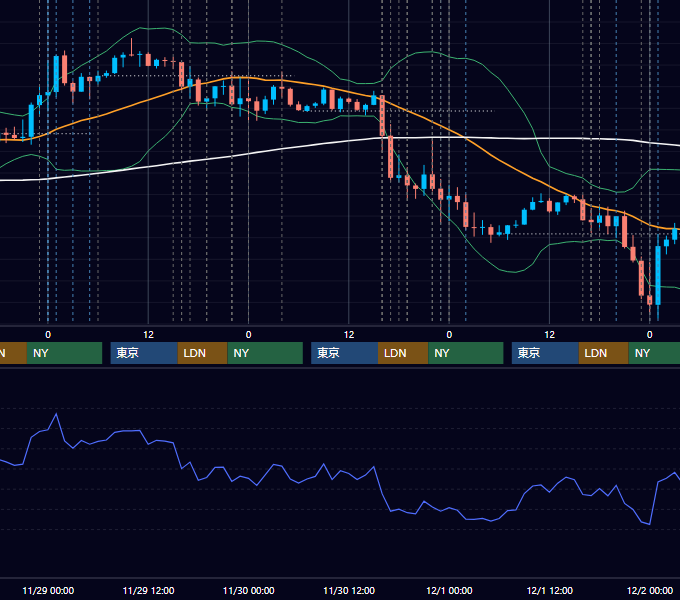Select the 東京 session block above 11/29 12:00
Image resolution: width=680 pixels, height=600 pixels.
[x=144, y=353]
